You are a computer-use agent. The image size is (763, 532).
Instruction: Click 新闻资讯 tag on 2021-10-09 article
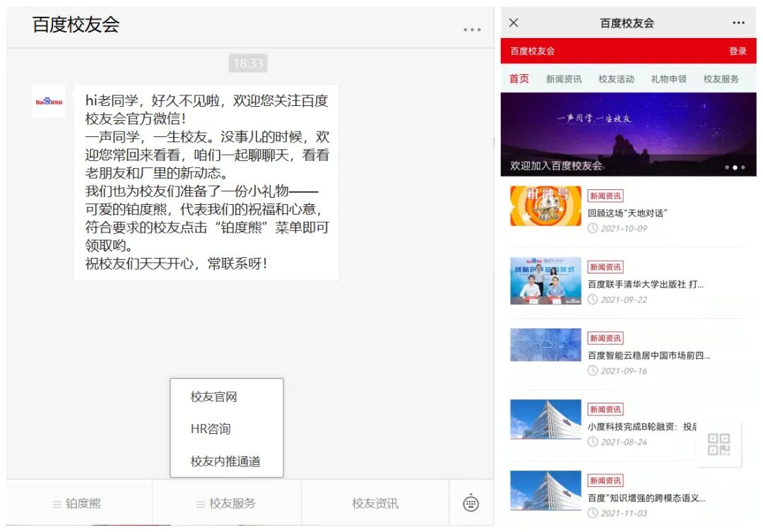pos(605,196)
